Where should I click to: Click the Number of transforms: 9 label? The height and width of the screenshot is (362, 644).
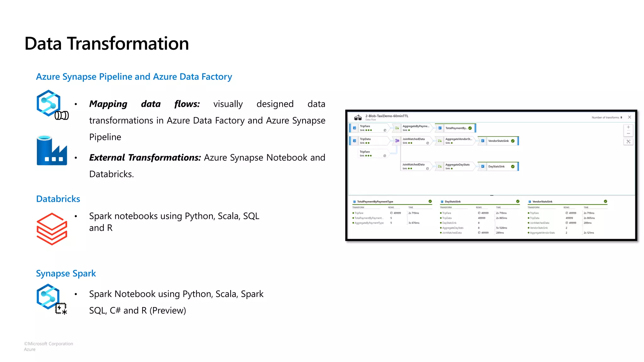pos(607,118)
